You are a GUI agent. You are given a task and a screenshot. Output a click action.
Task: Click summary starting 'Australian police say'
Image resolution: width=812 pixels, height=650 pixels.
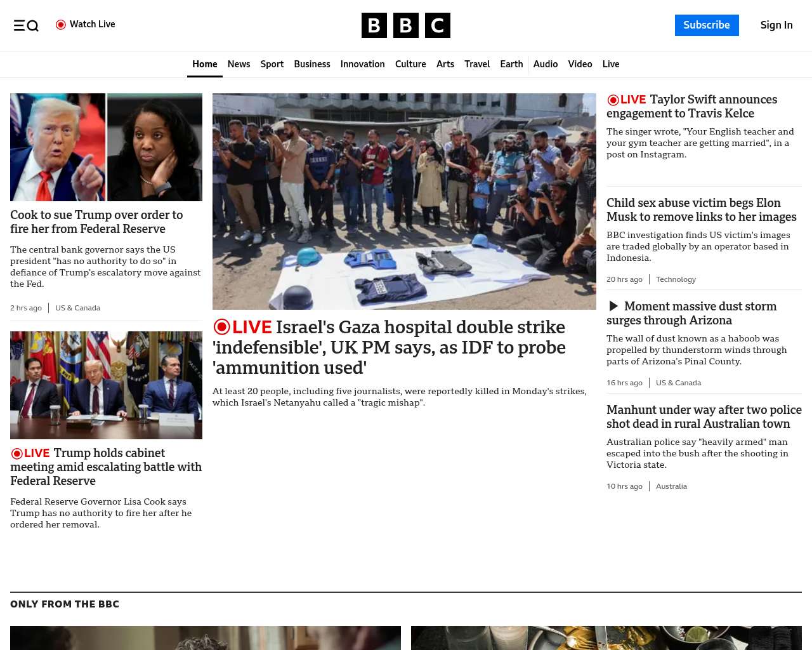697,453
